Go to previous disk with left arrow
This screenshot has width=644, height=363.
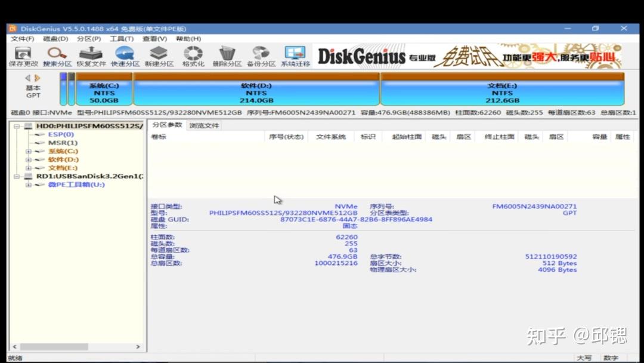pyautogui.click(x=27, y=78)
